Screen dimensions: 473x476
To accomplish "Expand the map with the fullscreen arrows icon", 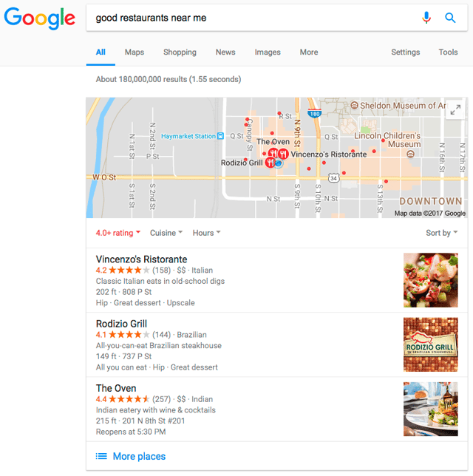I will pos(455,109).
